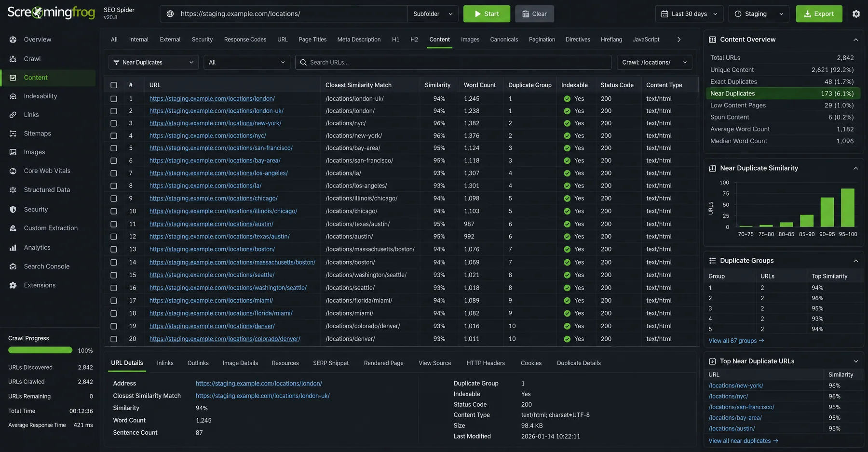
Task: Toggle the select-all header checkbox
Action: (x=114, y=85)
